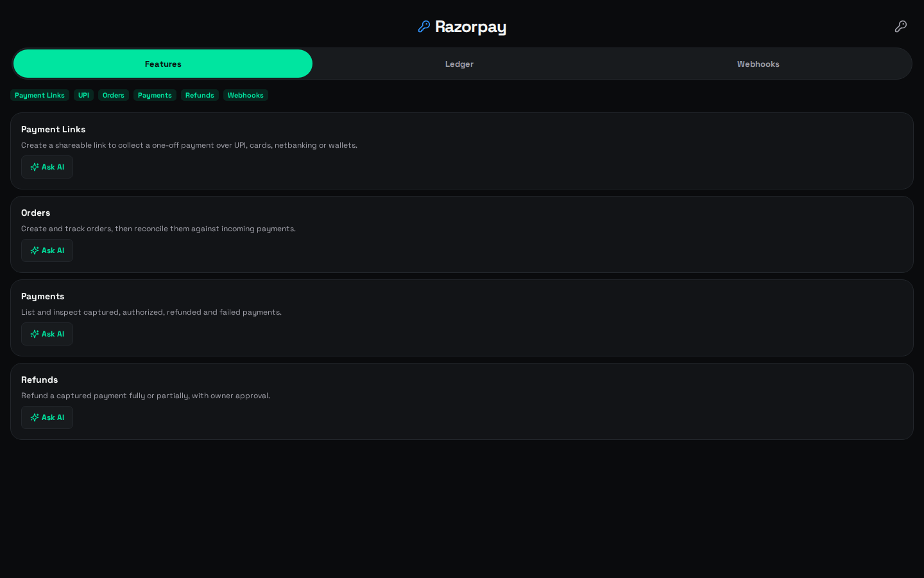
Task: Go to the Webhooks tab
Action: tap(758, 64)
